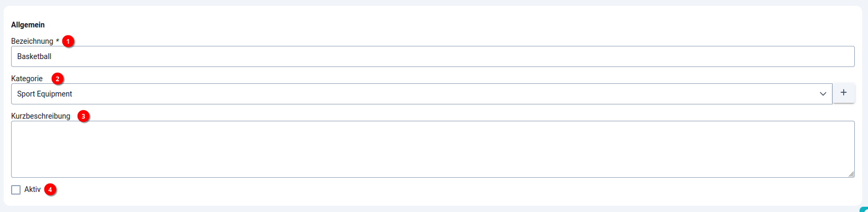The height and width of the screenshot is (212, 868).
Task: Click the Kurzbeschreibung textarea resize handle
Action: pos(851,174)
